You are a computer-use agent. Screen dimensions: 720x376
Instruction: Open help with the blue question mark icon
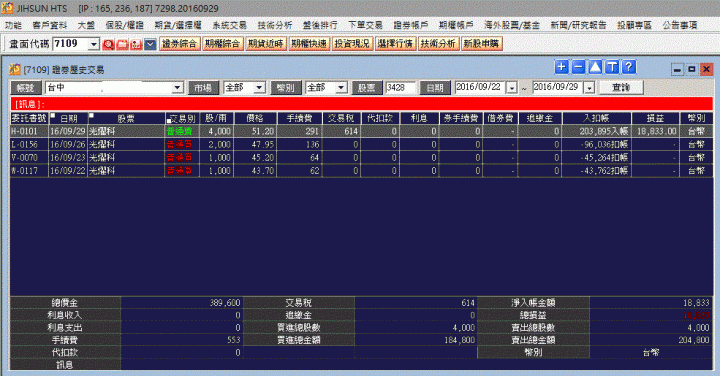[629, 67]
